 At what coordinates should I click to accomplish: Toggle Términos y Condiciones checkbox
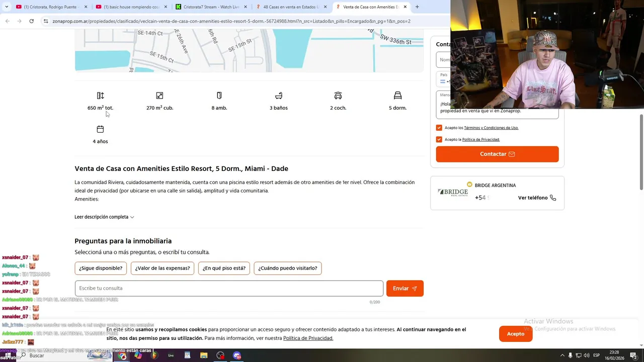(439, 128)
